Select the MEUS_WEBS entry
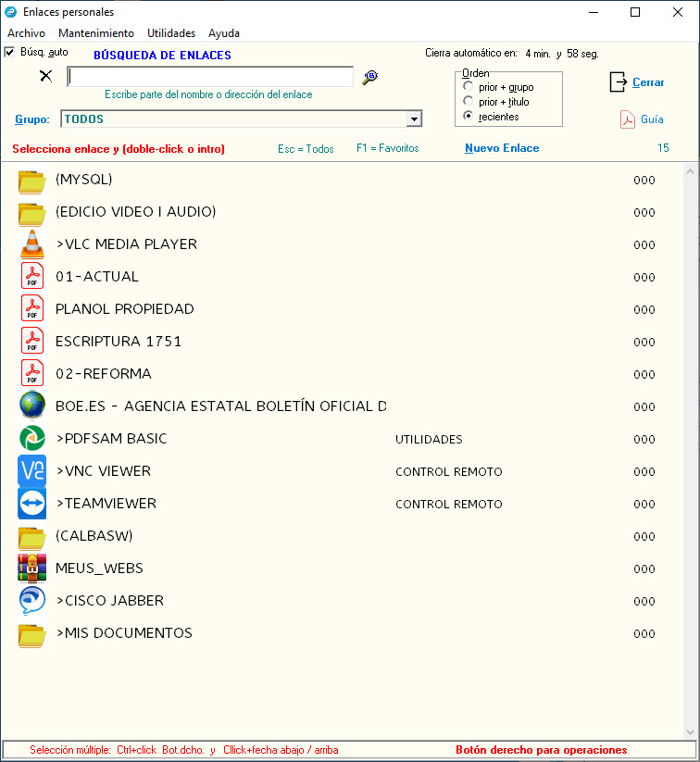 tap(99, 568)
